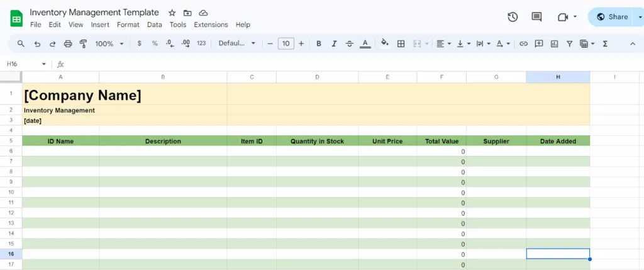Viewport: 644px width, 270px height.
Task: Expand merge cells options arrow
Action: tap(428, 43)
